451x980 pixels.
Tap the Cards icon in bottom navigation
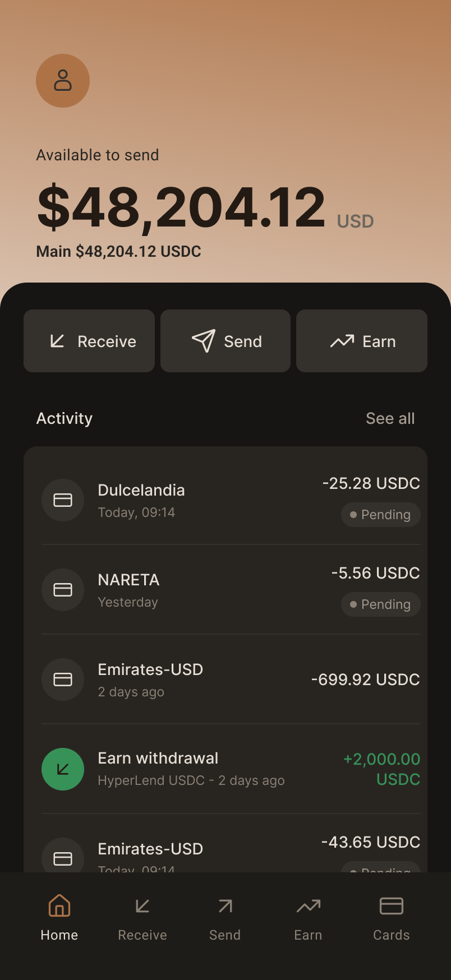392,906
